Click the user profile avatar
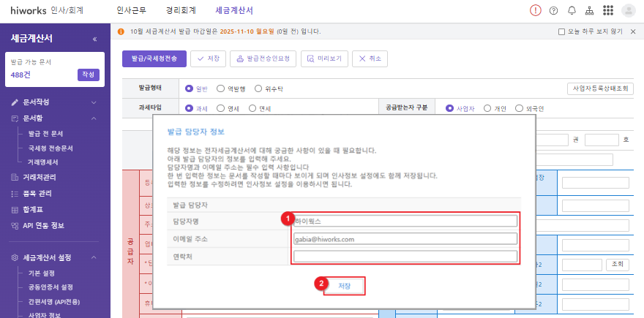644x318 pixels. pos(628,10)
